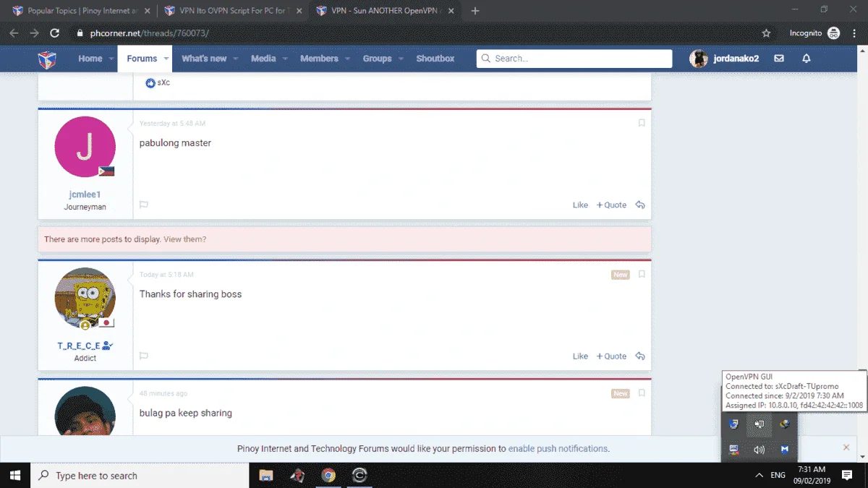Open the What's new nav item

(x=204, y=59)
